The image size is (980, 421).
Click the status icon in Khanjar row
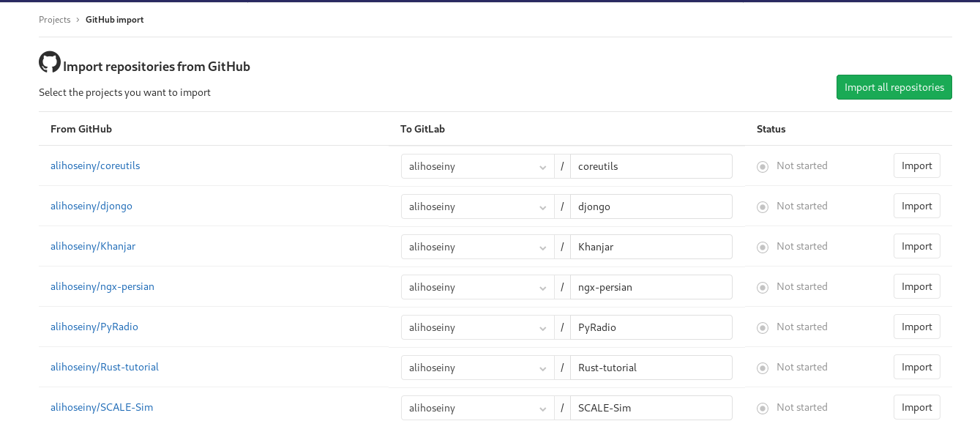763,247
